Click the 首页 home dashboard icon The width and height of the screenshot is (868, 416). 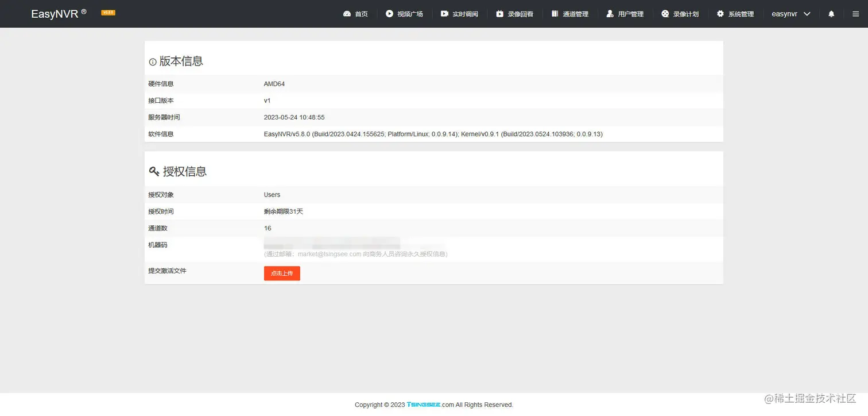pyautogui.click(x=347, y=14)
